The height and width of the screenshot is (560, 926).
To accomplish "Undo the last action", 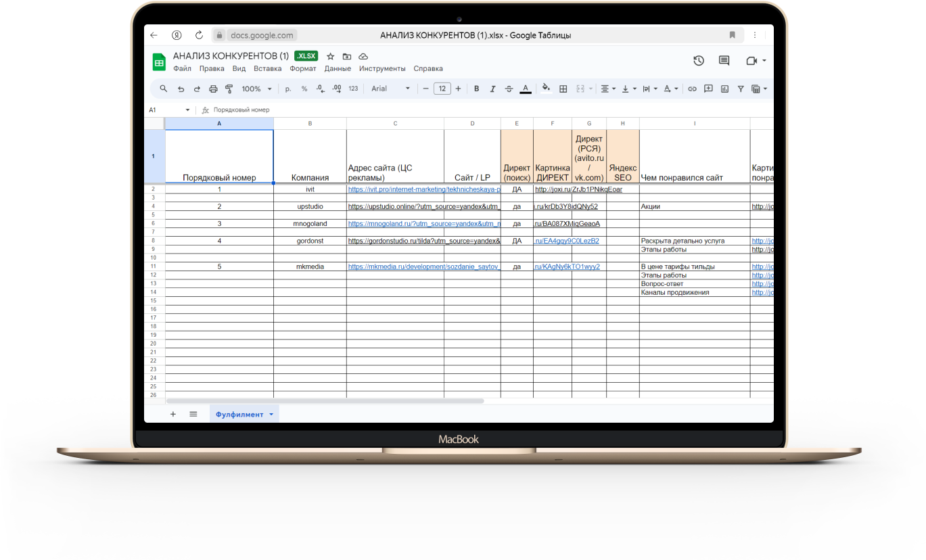I will 181,89.
